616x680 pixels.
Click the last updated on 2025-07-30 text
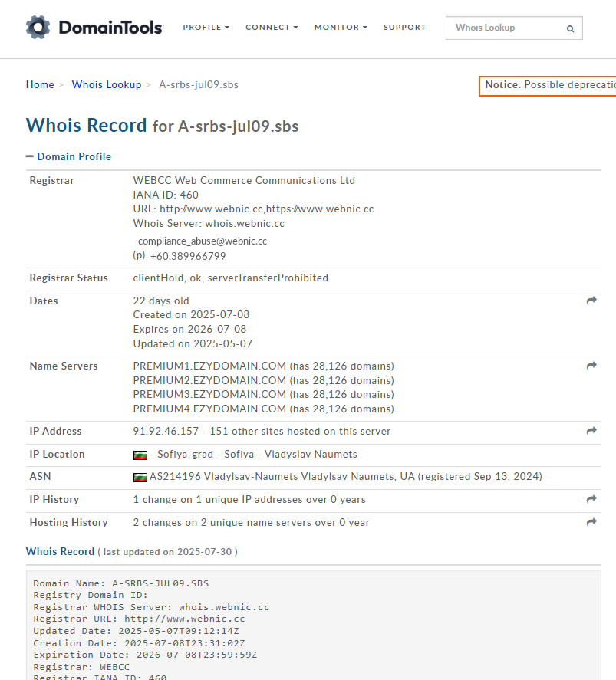tap(167, 552)
